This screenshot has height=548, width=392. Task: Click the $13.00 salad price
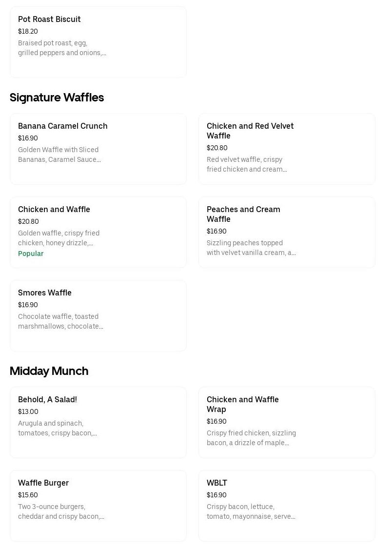tap(28, 412)
